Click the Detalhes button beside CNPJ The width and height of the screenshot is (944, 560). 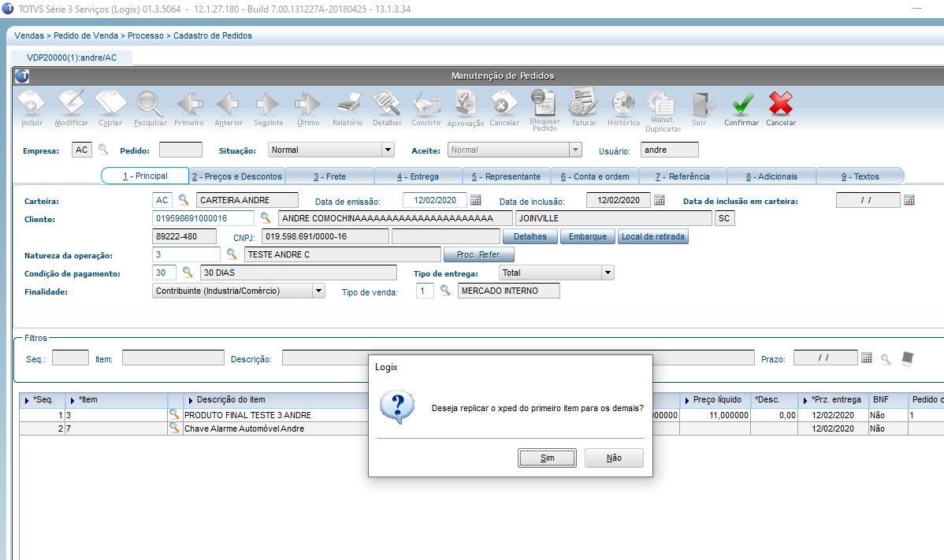[x=530, y=236]
